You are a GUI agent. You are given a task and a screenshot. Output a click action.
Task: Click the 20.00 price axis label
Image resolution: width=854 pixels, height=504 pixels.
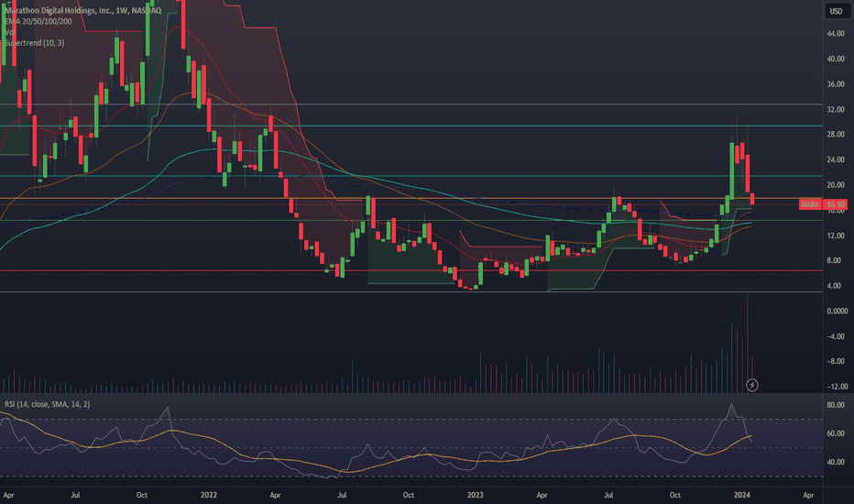[x=836, y=185]
